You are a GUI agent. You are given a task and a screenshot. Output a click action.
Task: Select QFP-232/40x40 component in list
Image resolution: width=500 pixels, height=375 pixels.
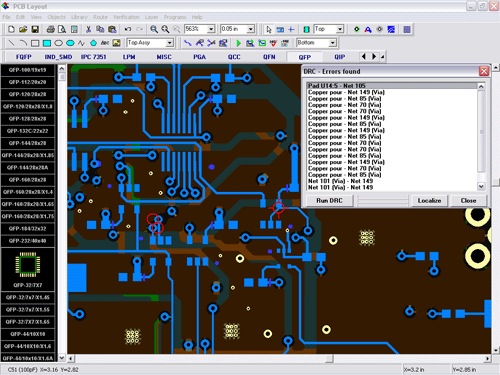click(28, 241)
